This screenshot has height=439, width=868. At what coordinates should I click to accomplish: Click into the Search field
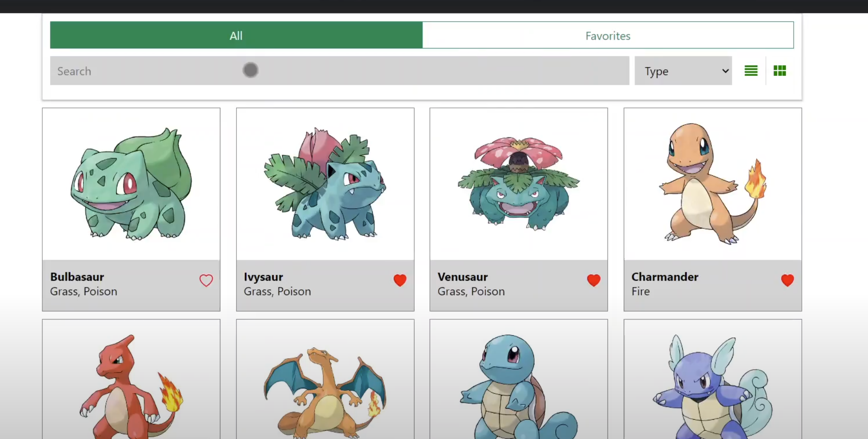click(339, 71)
